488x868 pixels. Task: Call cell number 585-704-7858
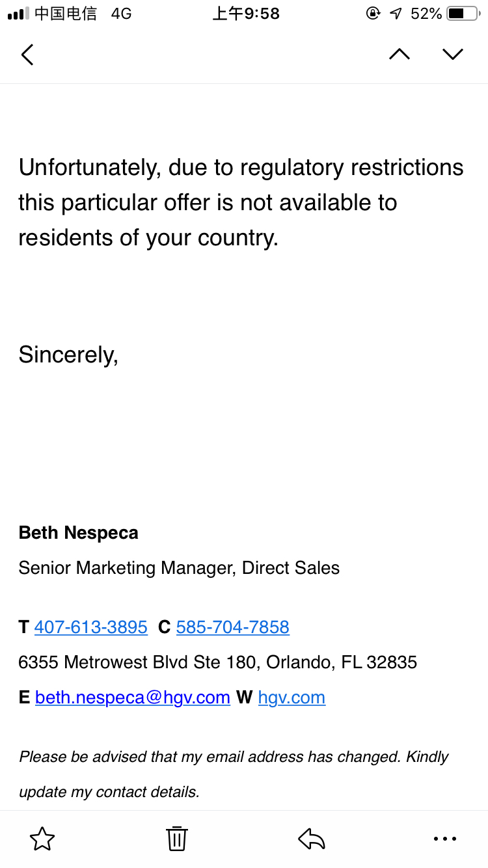[x=233, y=627]
